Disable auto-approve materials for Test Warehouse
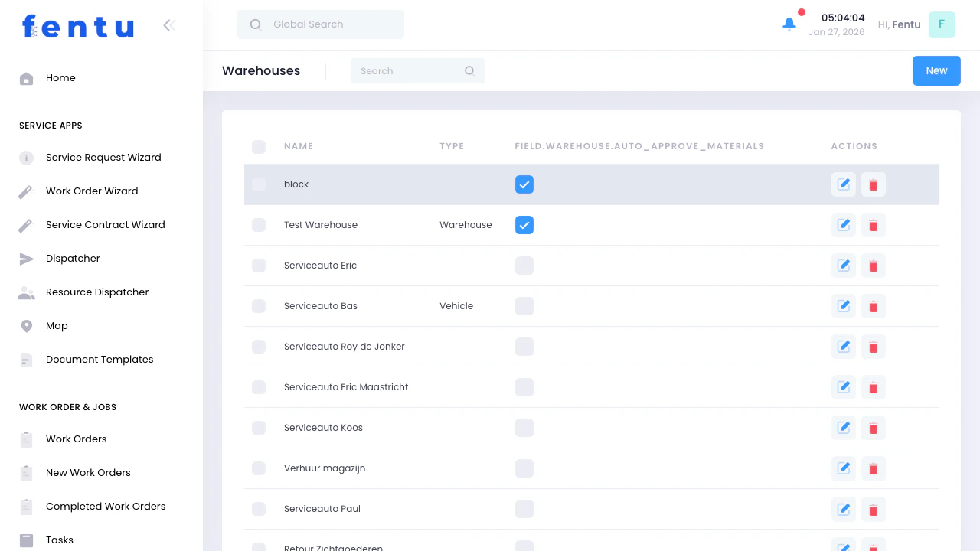980x551 pixels. point(524,225)
